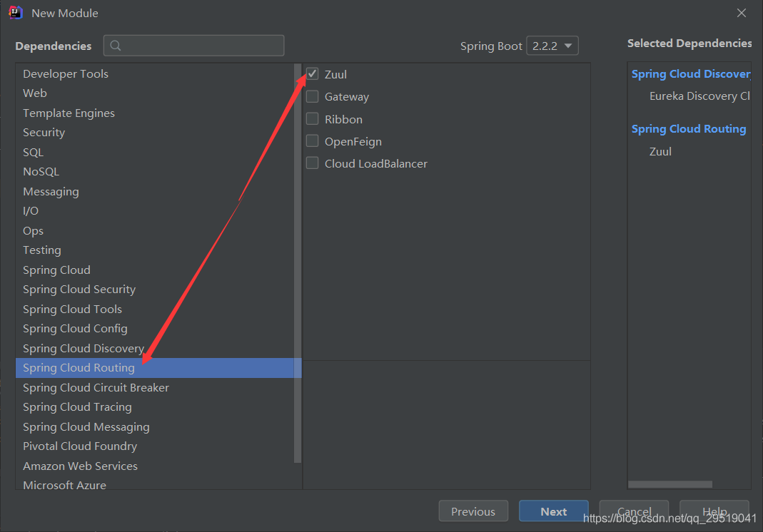Image resolution: width=763 pixels, height=532 pixels.
Task: Choose the NoSQL category
Action: click(x=41, y=171)
